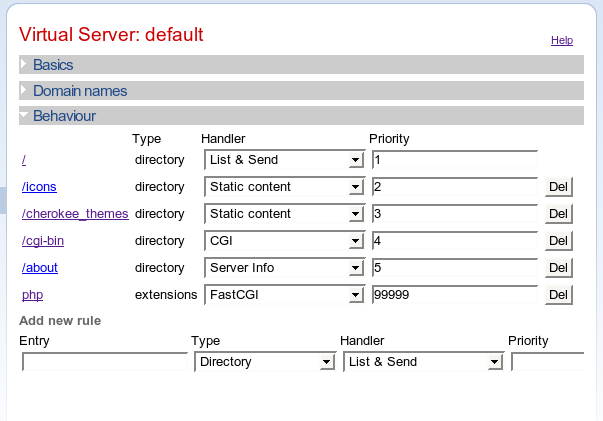Open new rule Type dropdown showing Directory
This screenshot has height=421, width=603.
pos(265,362)
